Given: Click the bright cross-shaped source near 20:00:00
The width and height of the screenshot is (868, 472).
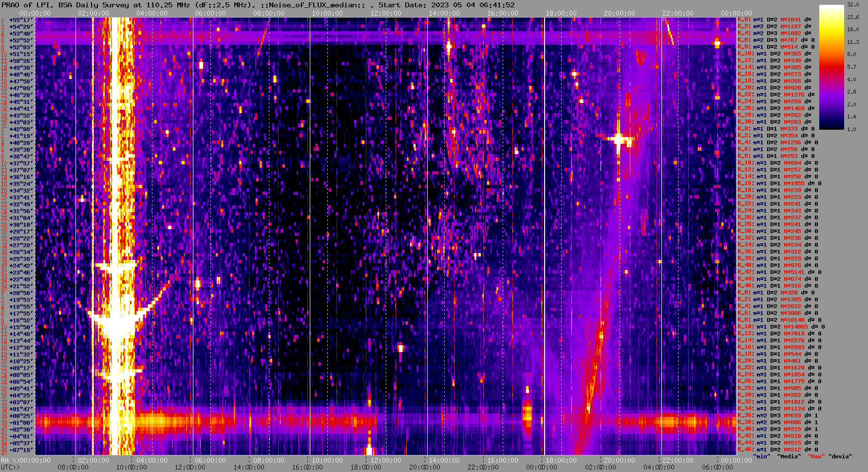Looking at the screenshot, I should (x=619, y=139).
